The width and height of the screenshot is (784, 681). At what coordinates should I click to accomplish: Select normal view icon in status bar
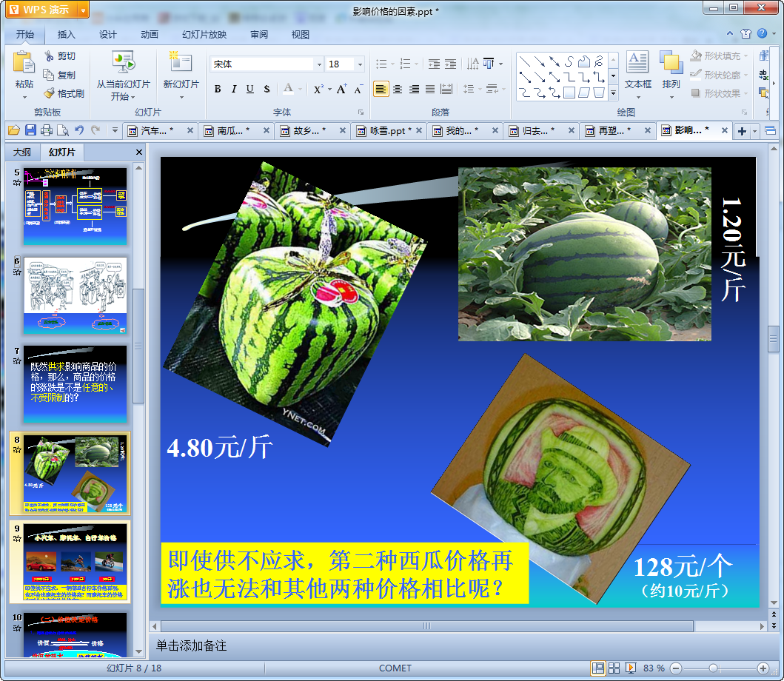click(597, 668)
